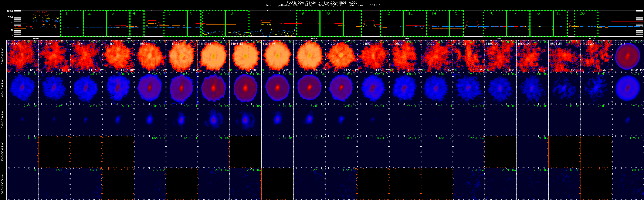Open the 6-12 keV image labeled 1.27E+04
Screen dimensions: 644x200
click(309, 88)
